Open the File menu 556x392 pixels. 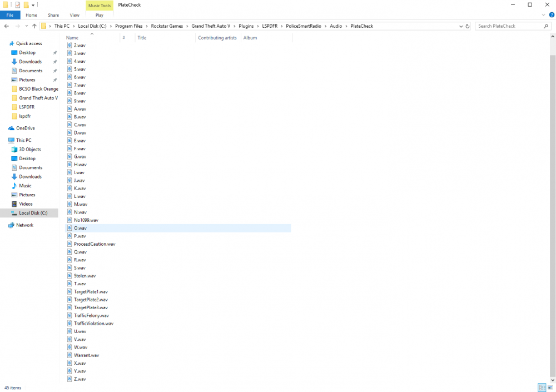click(x=10, y=15)
